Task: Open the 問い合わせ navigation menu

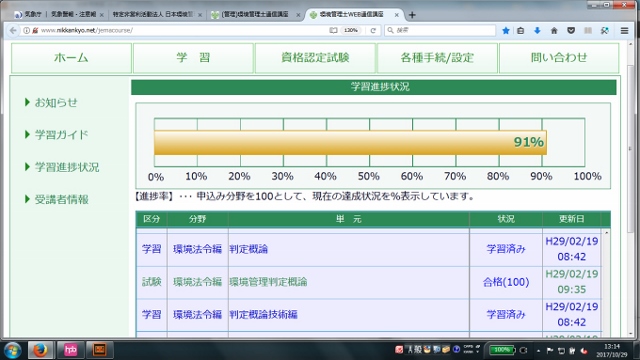Action: [559, 58]
